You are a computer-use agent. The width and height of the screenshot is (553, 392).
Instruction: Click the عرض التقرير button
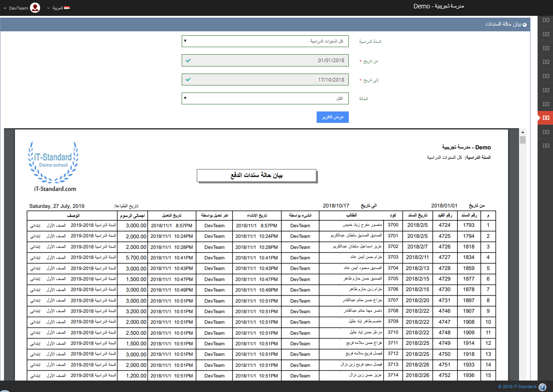click(x=333, y=117)
